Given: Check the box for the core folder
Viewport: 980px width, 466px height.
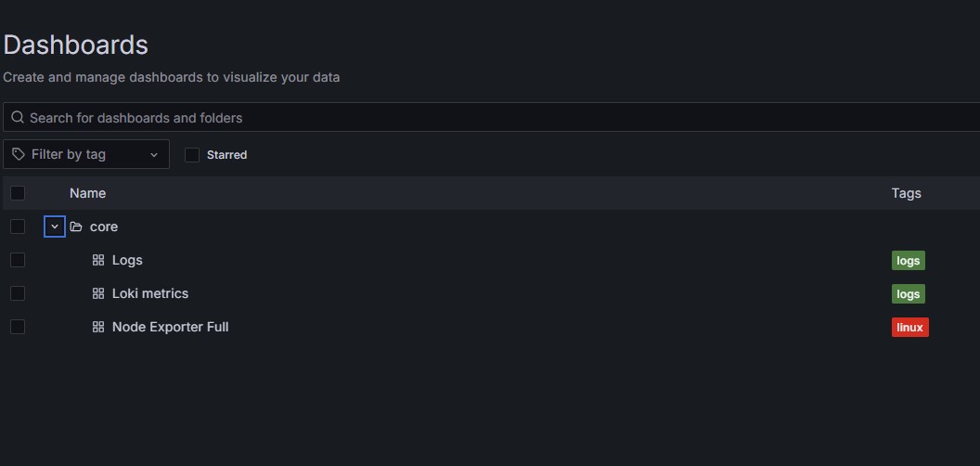Looking at the screenshot, I should coord(18,227).
